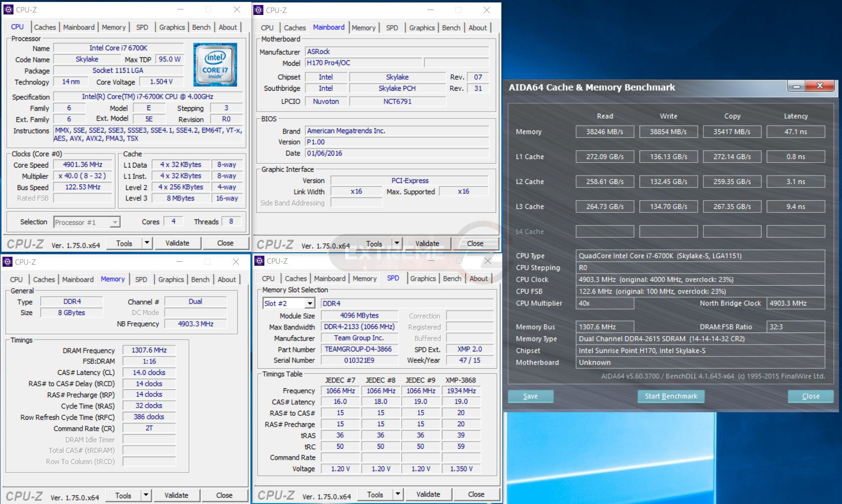Screen dimensions: 842x504
Task: Open the Tools dropdown arrow in the CPU tab window
Action: coord(147,243)
